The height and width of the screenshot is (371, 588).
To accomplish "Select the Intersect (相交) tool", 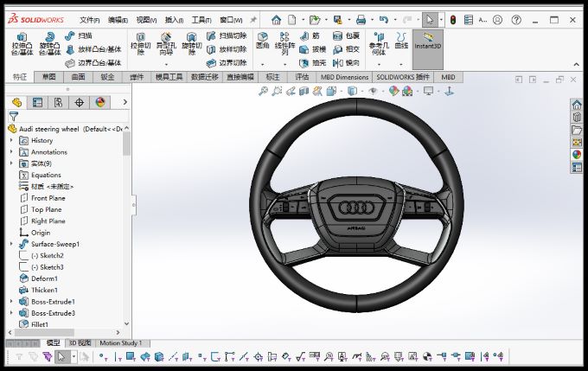I will [x=346, y=49].
